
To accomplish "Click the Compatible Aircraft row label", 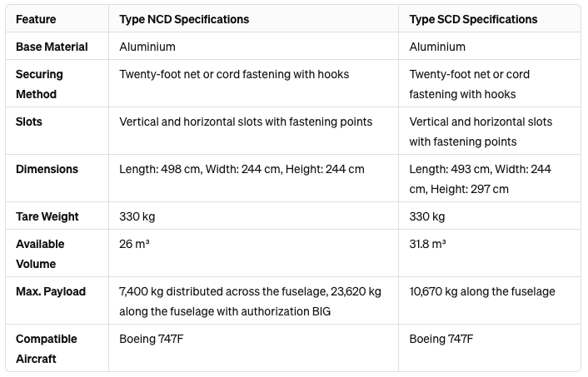I will point(47,349).
